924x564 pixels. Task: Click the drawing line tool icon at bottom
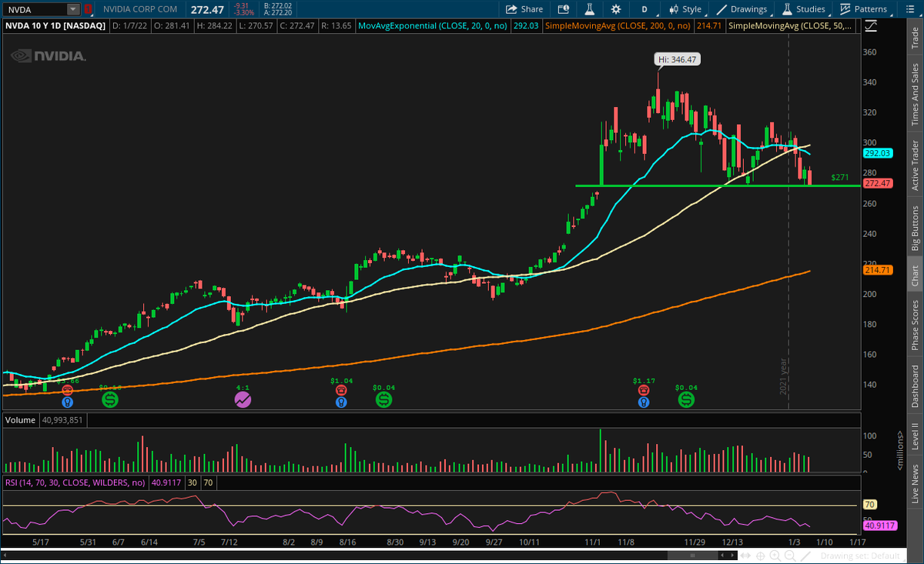[805, 556]
